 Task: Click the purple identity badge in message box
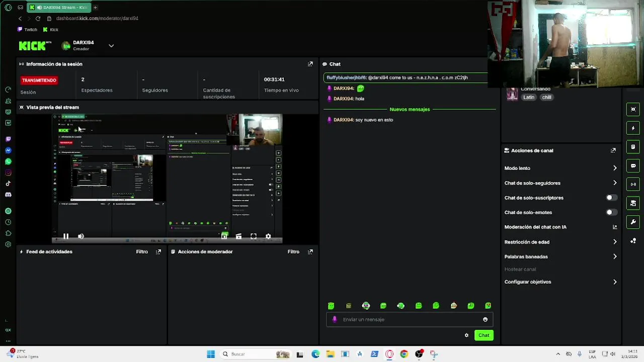[335, 319]
